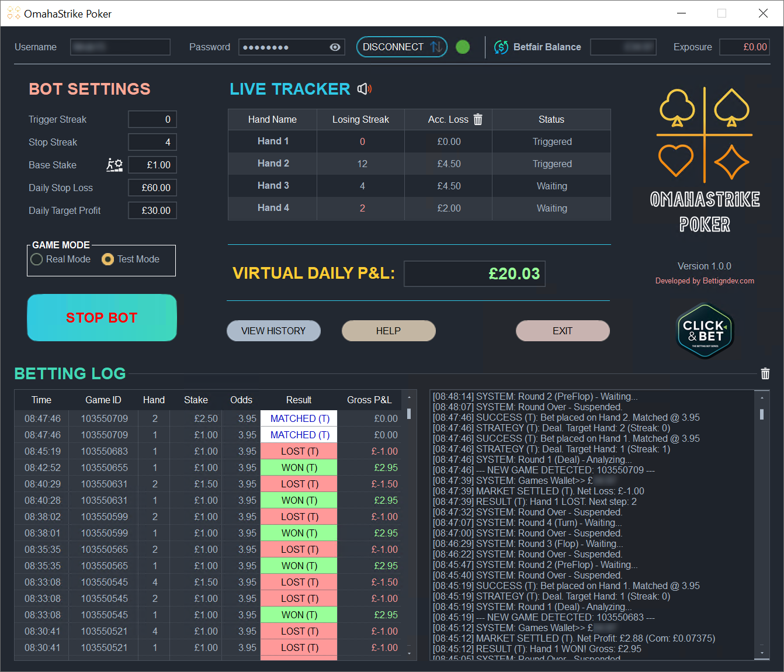Click the OmahaStrike app icon in the title bar
The height and width of the screenshot is (672, 784).
coord(13,13)
